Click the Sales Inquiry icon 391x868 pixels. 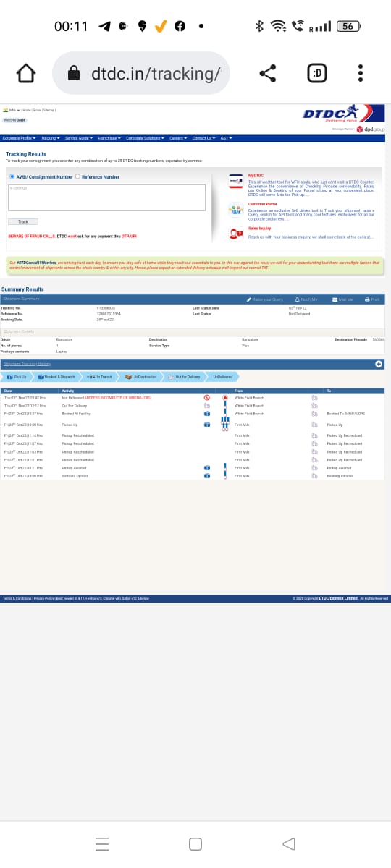(x=236, y=233)
